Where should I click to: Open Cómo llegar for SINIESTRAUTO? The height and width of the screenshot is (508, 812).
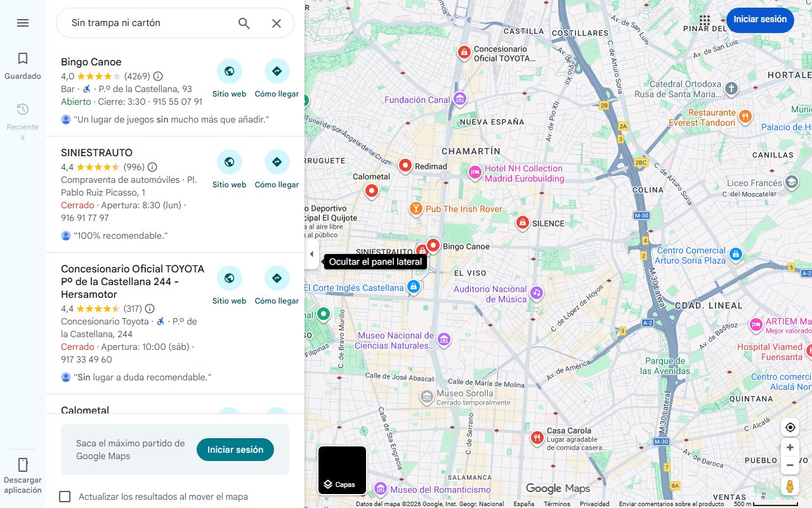(x=277, y=161)
